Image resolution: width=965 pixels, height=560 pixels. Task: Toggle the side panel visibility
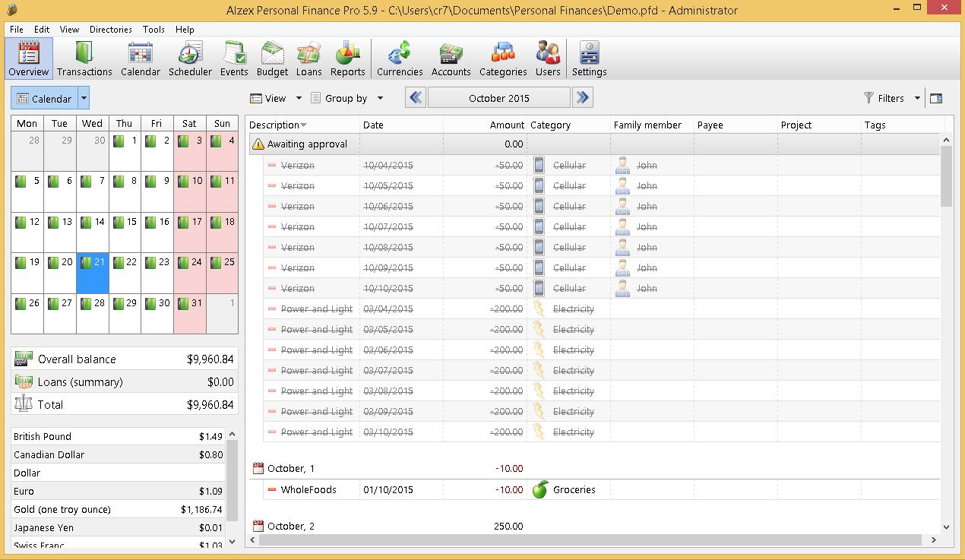937,97
